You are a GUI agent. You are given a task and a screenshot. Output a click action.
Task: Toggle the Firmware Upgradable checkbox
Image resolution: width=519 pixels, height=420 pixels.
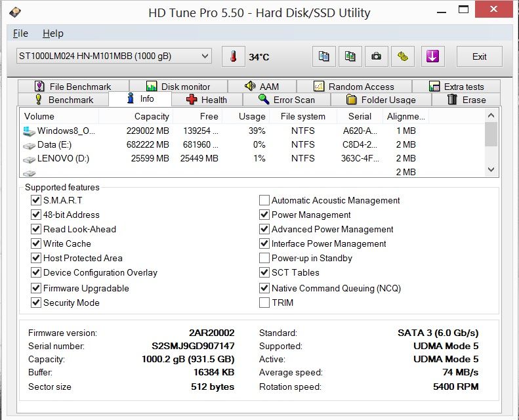[x=35, y=288]
